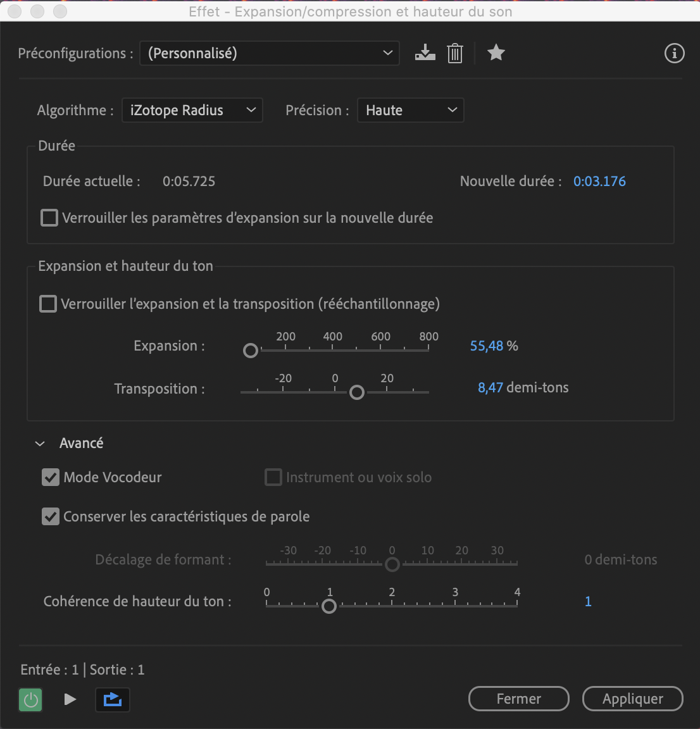Play the audio preview

(x=70, y=699)
